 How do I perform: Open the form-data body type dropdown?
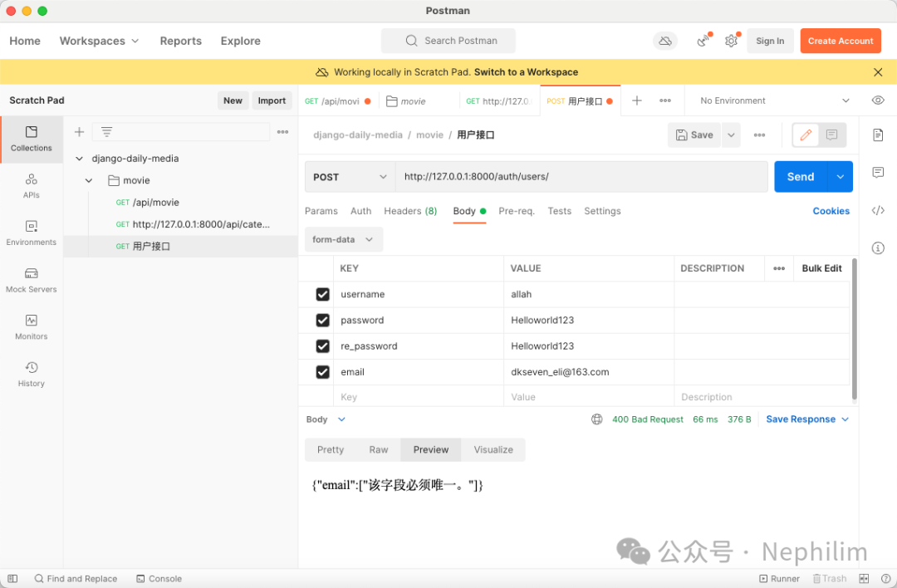[343, 240]
